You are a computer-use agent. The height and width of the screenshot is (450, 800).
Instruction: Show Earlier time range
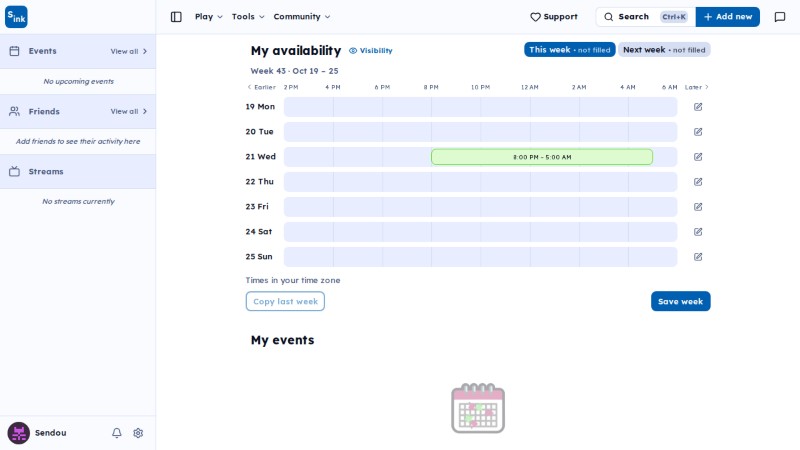tap(261, 87)
